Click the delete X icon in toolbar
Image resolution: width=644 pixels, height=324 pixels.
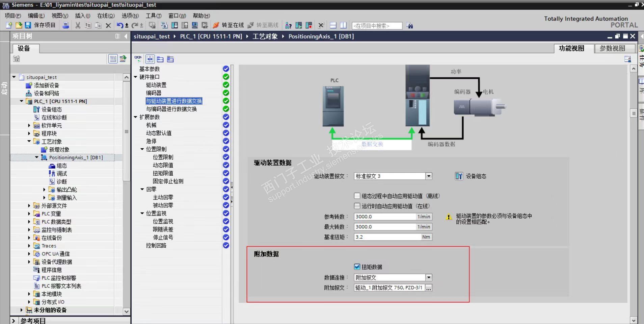(108, 25)
